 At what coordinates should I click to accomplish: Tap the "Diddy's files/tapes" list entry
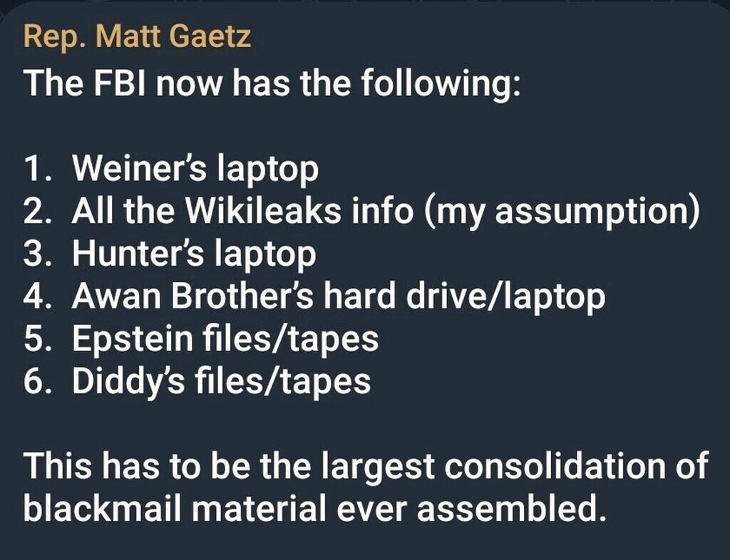[x=221, y=381]
